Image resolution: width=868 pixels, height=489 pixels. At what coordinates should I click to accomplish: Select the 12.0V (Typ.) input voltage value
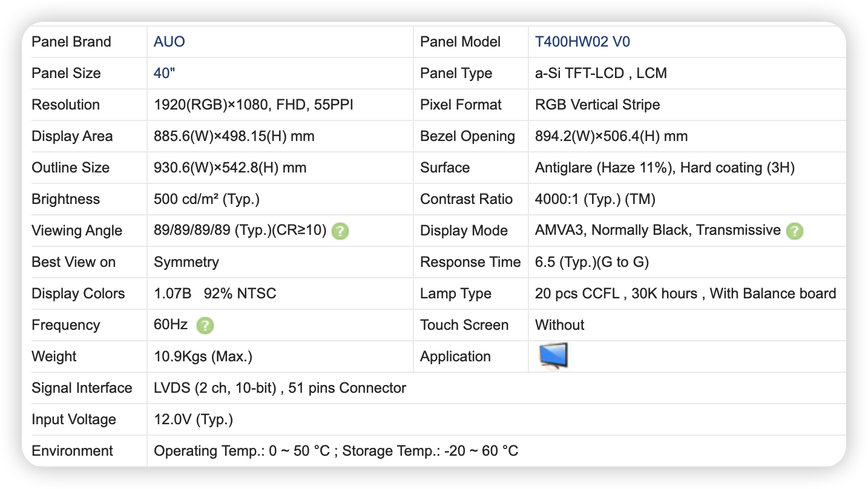(x=193, y=419)
